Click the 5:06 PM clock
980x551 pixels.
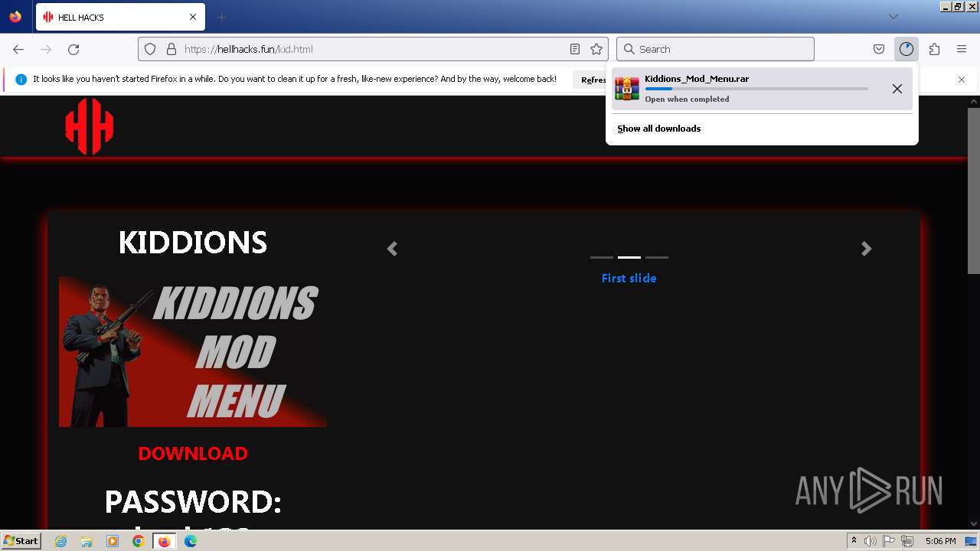[x=940, y=541]
